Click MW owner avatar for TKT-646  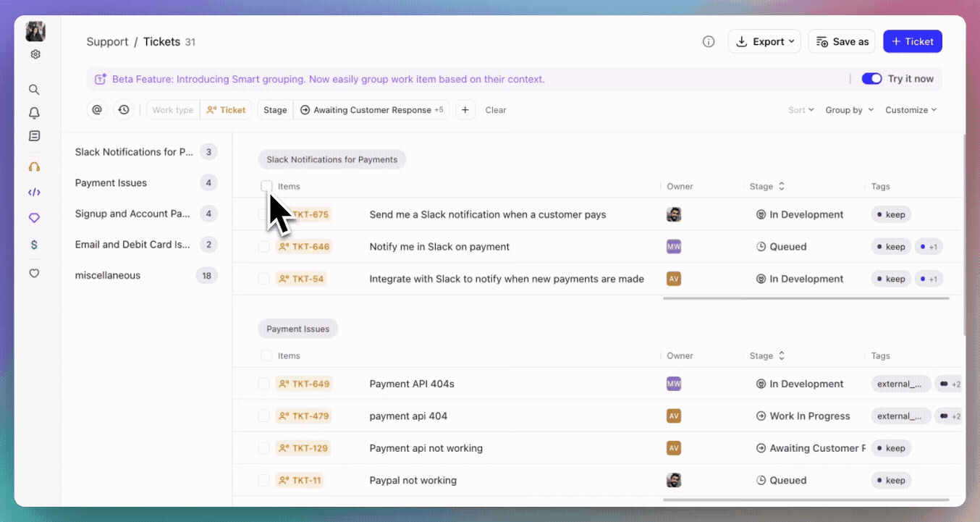[x=674, y=247]
